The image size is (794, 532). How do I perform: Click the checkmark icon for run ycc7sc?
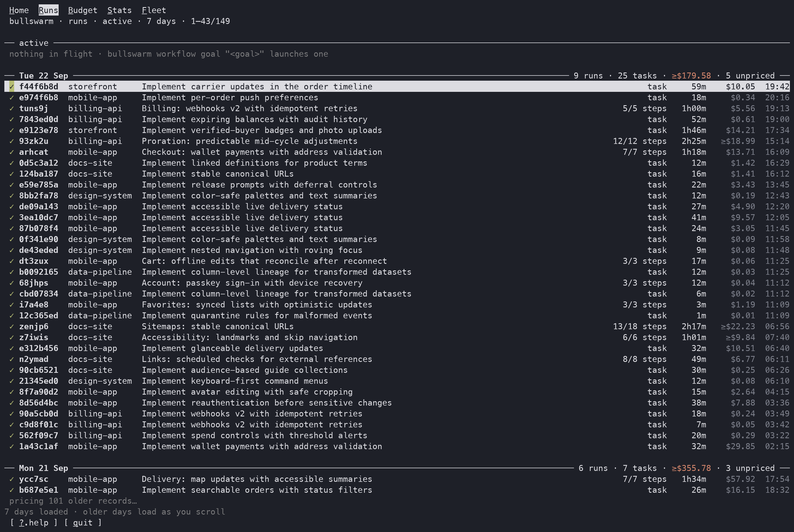11,479
